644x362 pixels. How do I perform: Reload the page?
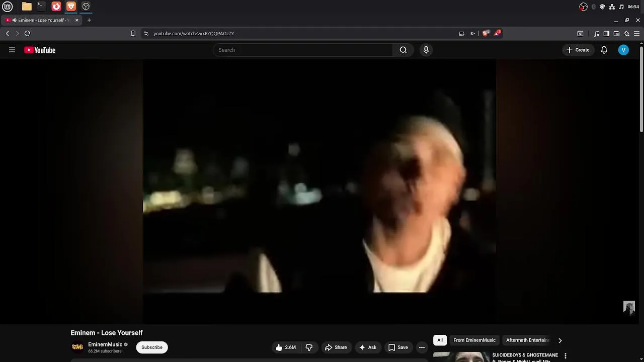pos(27,33)
